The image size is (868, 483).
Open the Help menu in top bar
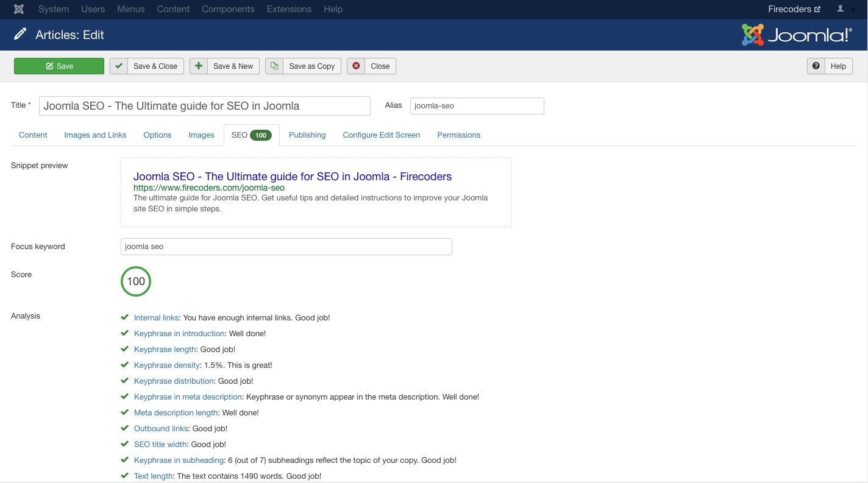[x=333, y=9]
